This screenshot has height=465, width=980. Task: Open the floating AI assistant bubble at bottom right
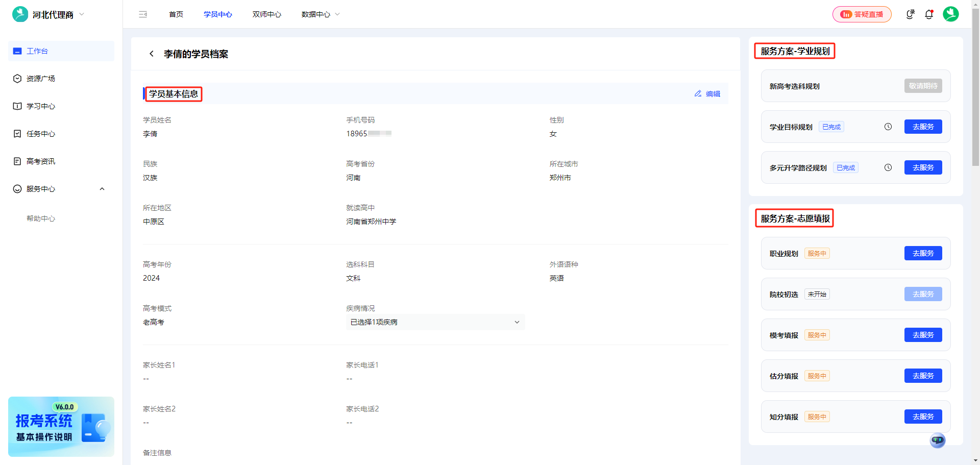937,440
